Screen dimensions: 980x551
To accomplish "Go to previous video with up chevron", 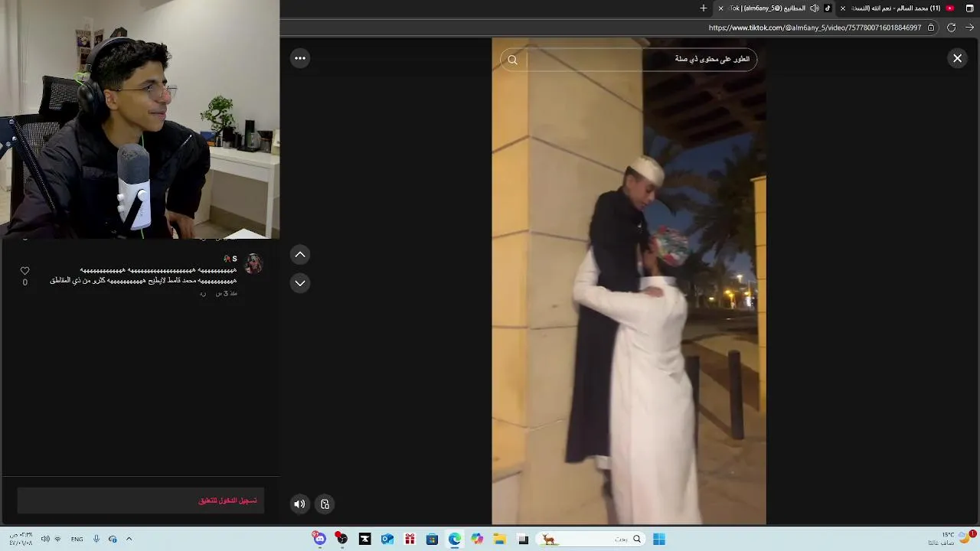I will tap(300, 255).
